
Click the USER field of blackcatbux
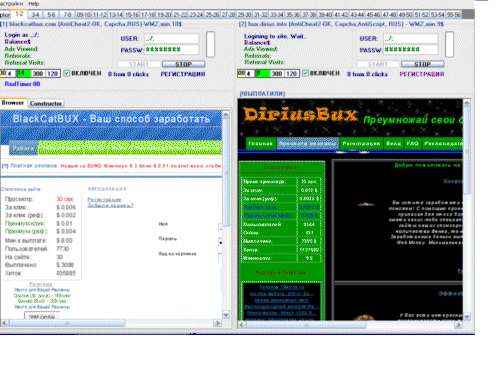(x=172, y=39)
